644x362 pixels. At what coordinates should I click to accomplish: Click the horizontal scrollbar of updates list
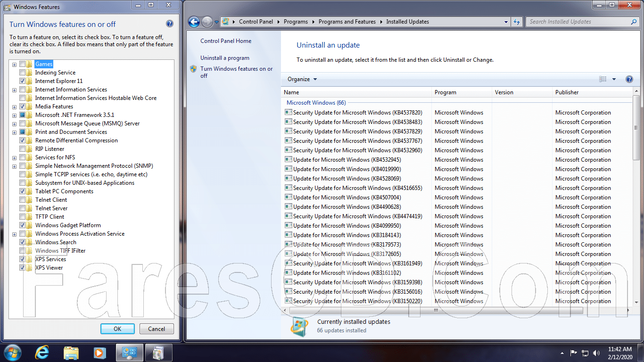pyautogui.click(x=436, y=311)
